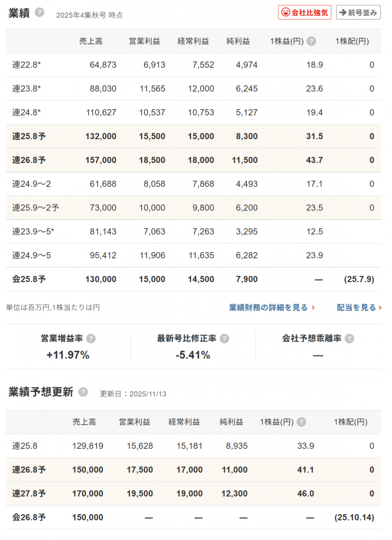Open the 営業増益率 help tooltip icon
Screen dimensions: 392x540
tap(91, 339)
